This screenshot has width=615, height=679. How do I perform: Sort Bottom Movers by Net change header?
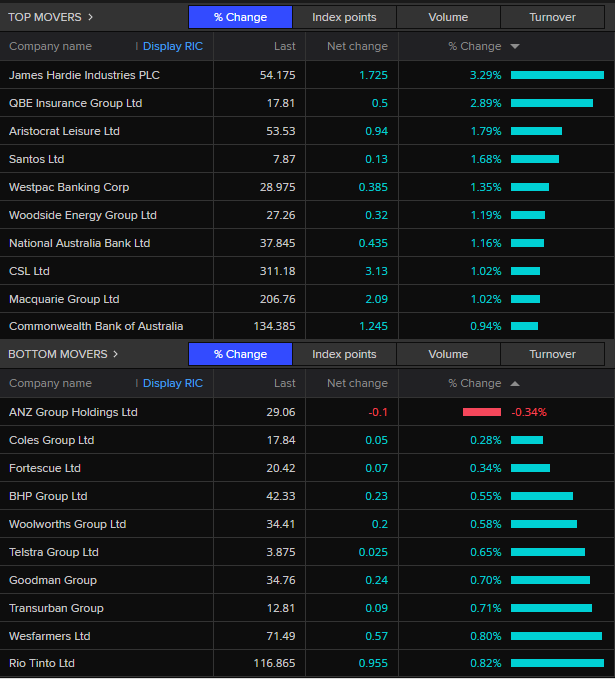357,383
